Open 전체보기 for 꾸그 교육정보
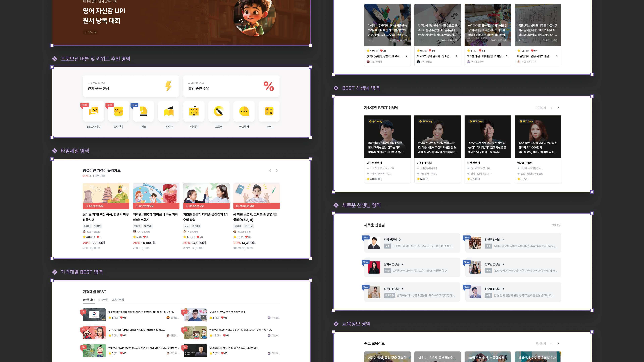The height and width of the screenshot is (362, 644). point(541,344)
